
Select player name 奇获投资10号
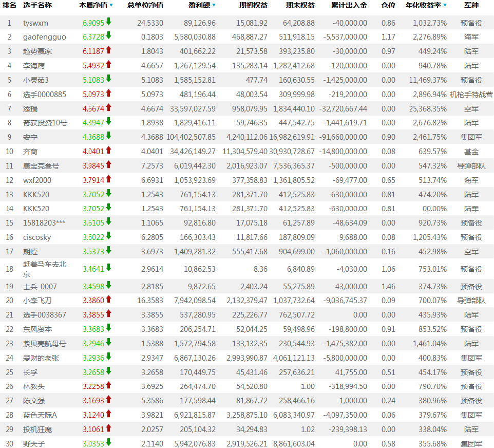[x=45, y=123]
